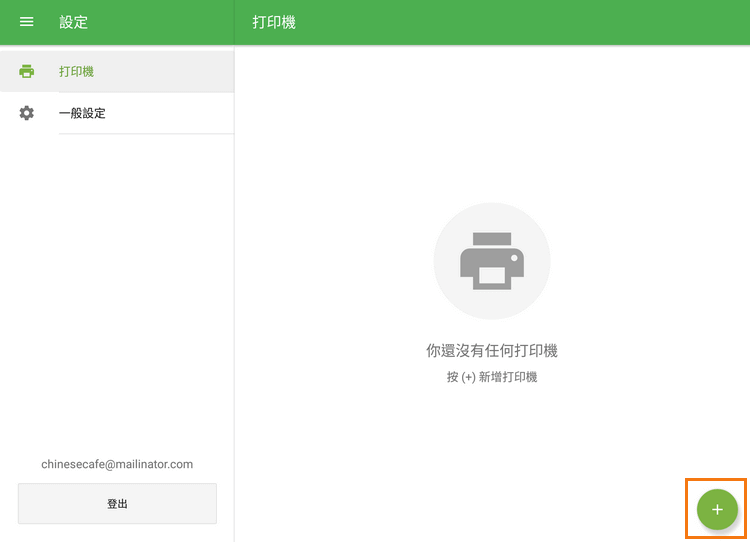The image size is (750, 542).
Task: Select the 打印機 label in sidebar
Action: [x=77, y=71]
